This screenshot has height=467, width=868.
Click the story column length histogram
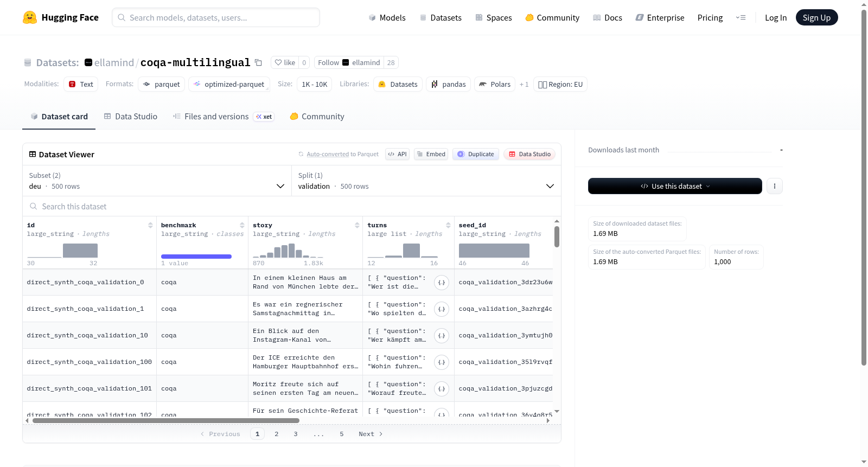288,251
